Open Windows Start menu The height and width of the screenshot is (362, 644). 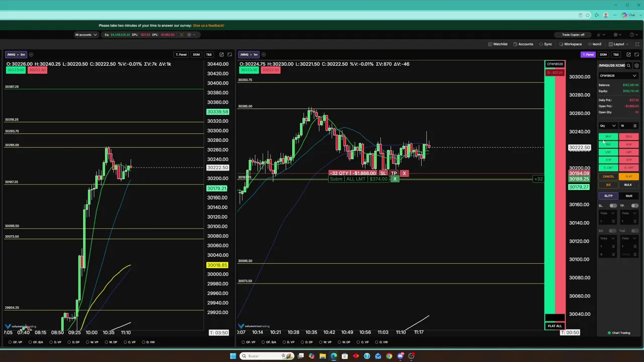(233, 356)
